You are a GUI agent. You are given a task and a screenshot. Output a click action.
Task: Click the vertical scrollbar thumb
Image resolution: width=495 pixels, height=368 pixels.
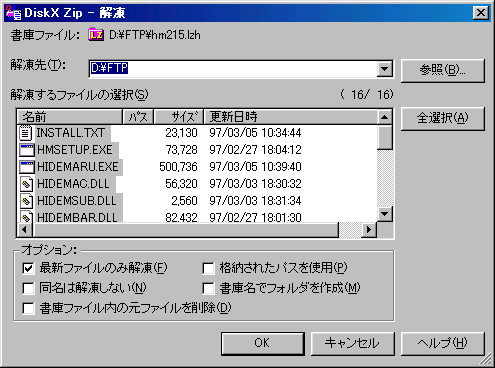pos(385,137)
